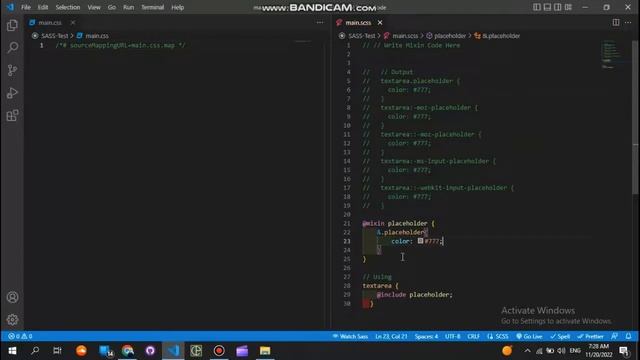Open Windows taskbar search
This screenshot has width=640, height=360.
[x=35, y=351]
